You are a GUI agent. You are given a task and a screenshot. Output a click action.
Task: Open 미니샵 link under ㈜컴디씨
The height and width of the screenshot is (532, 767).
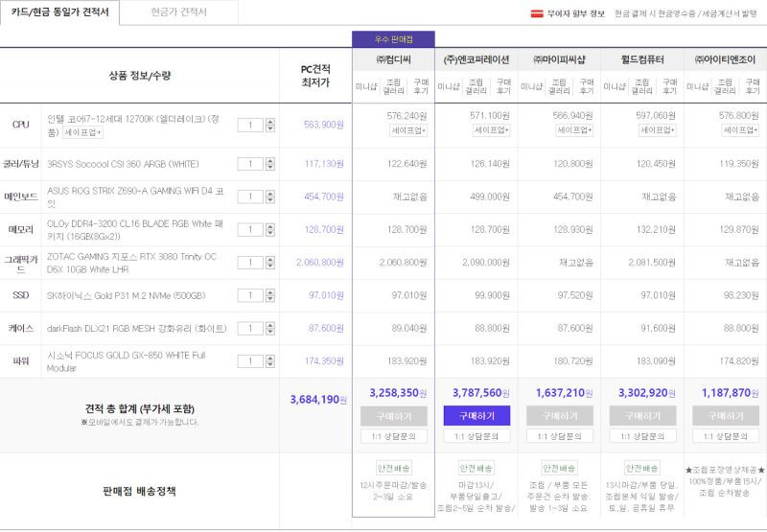tap(366, 86)
